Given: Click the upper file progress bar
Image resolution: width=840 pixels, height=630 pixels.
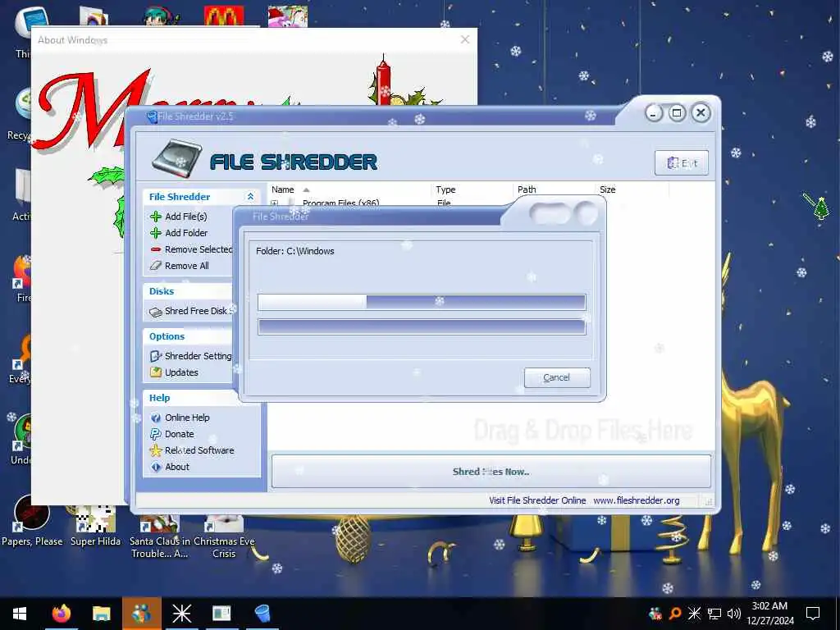Looking at the screenshot, I should [422, 302].
